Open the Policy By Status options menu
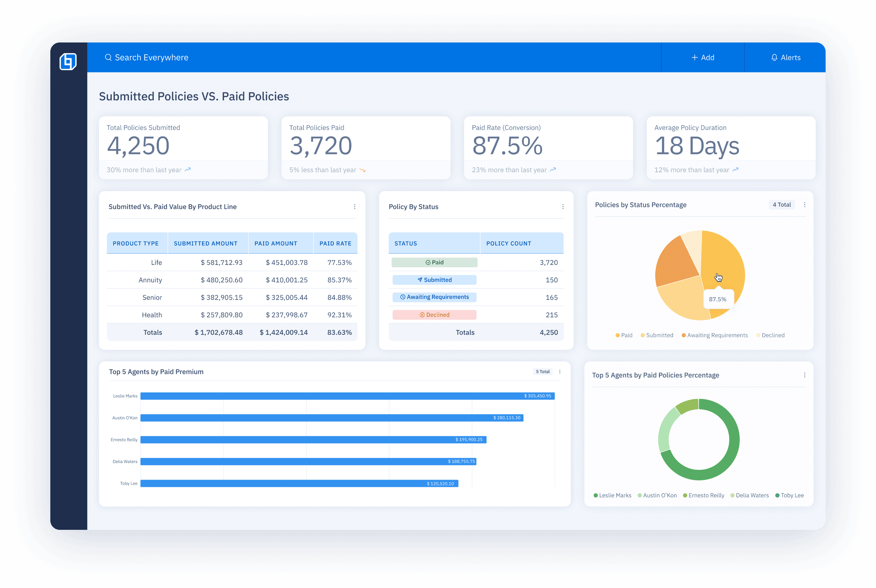The width and height of the screenshot is (876, 588). pyautogui.click(x=563, y=207)
